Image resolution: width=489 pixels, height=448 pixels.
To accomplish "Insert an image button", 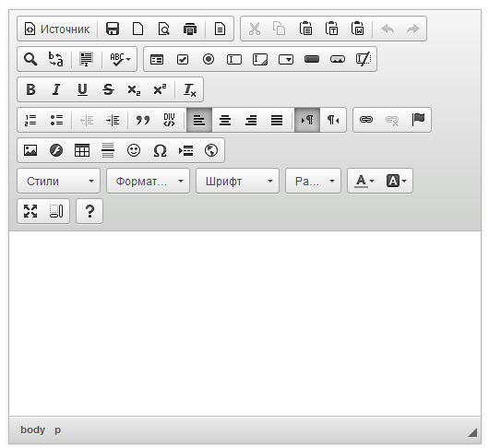I will point(338,59).
